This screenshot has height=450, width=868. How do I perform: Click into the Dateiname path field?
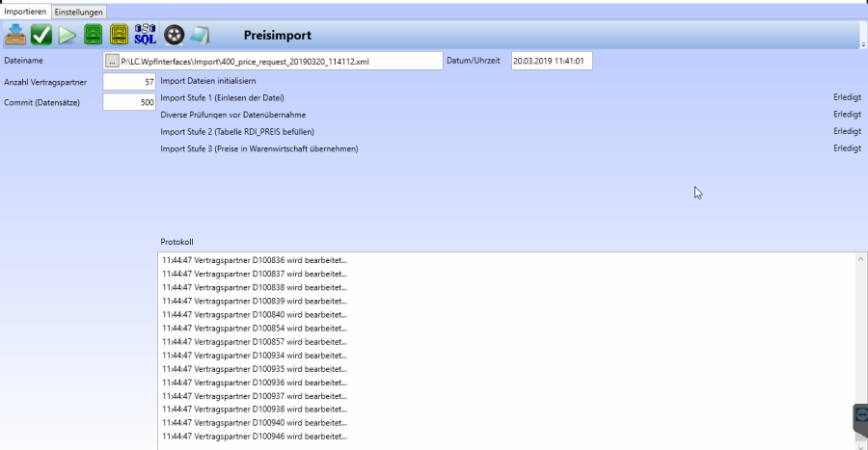pos(280,61)
